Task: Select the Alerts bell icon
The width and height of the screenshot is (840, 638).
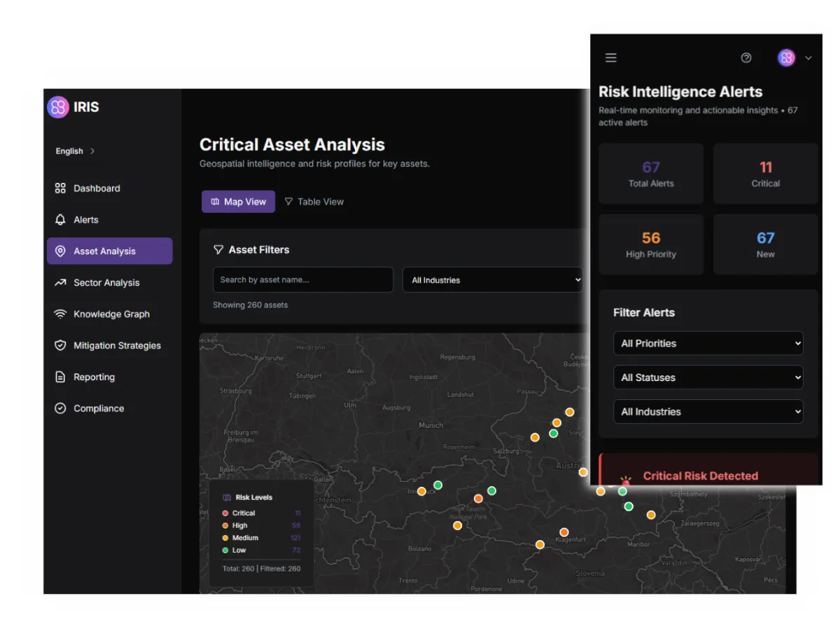Action: coord(60,219)
